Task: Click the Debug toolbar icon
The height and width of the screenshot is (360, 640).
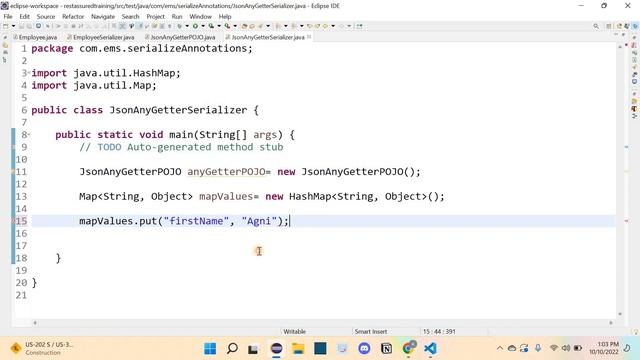Action: (180, 26)
